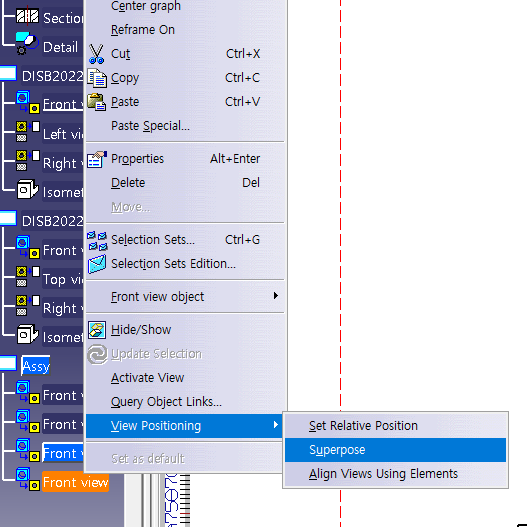
Task: Click Isometric icon below Left view's Right view
Action: [28, 189]
